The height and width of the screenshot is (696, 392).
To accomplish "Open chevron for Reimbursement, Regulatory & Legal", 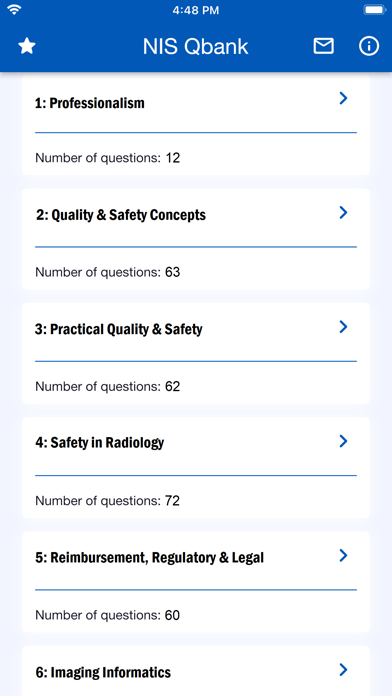I will 343,555.
